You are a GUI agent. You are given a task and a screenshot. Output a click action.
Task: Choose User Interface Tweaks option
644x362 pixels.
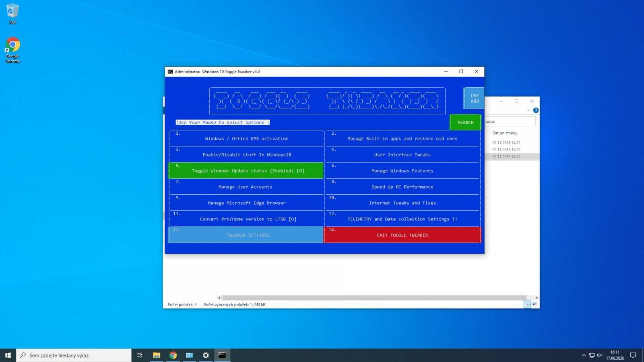(x=402, y=154)
